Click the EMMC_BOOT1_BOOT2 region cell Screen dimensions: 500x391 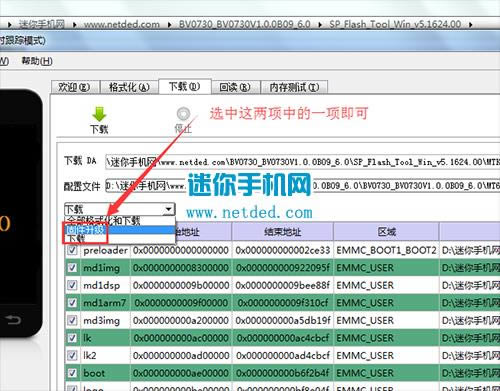pyautogui.click(x=386, y=250)
